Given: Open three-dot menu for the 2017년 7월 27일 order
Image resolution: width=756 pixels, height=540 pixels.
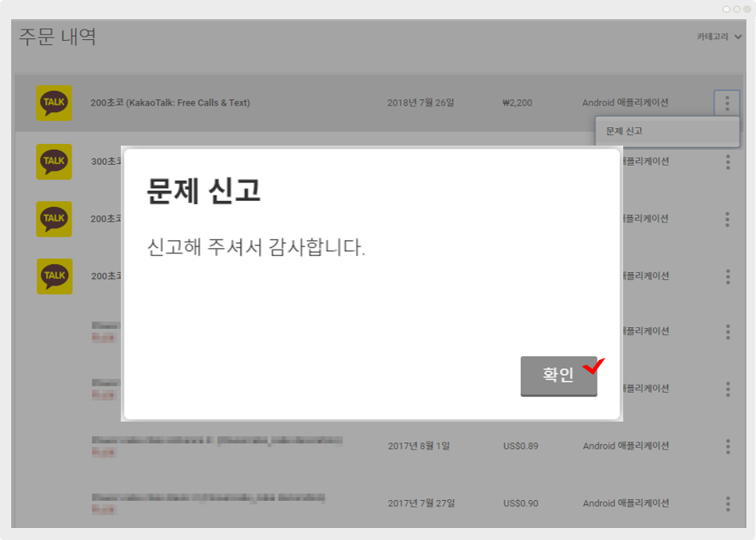Looking at the screenshot, I should pyautogui.click(x=727, y=504).
